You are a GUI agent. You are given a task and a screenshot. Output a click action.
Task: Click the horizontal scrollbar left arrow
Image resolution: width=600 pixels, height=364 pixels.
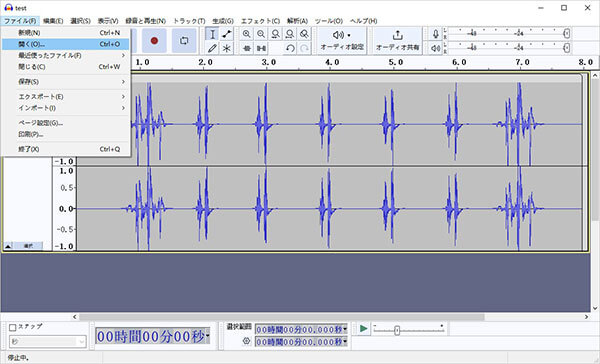coord(75,317)
